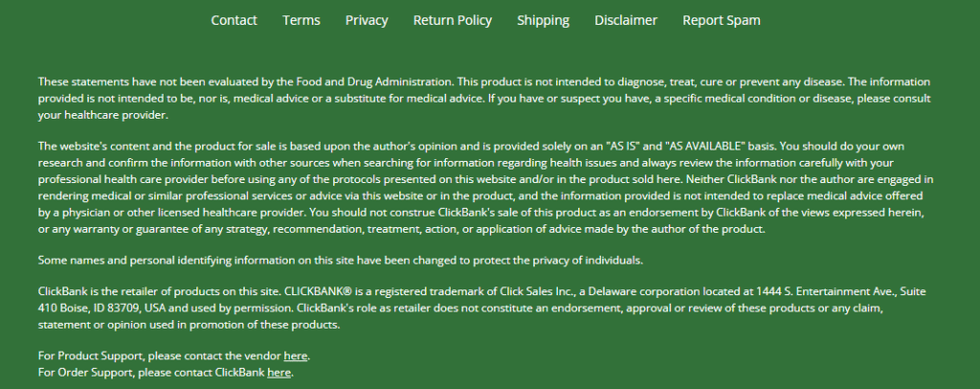Click 'here' link for ClickBank Order Support
Screen dimensions: 980x389
(278, 372)
